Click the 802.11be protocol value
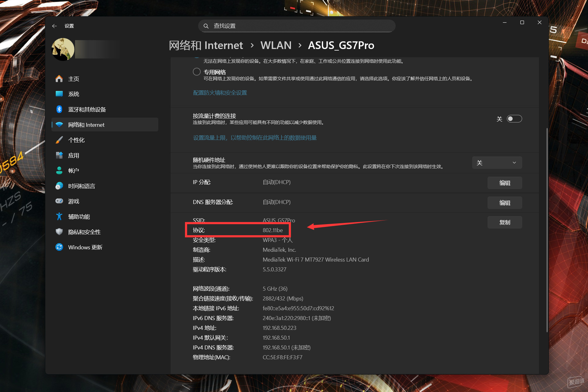588x392 pixels. click(x=273, y=230)
